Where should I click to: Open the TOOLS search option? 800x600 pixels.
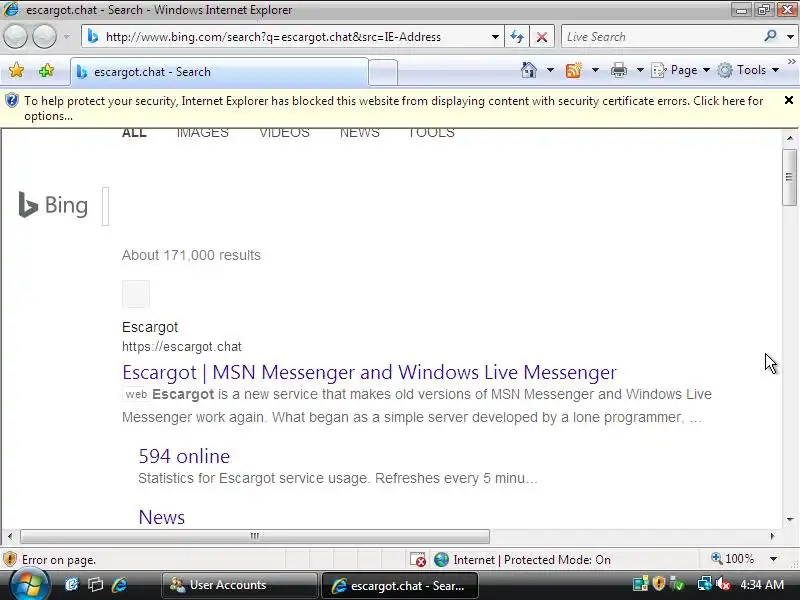(x=431, y=133)
